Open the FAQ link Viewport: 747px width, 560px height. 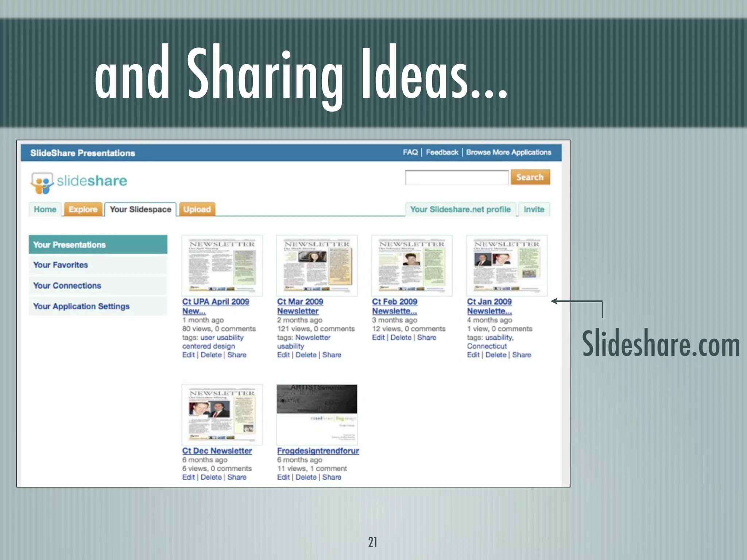410,152
